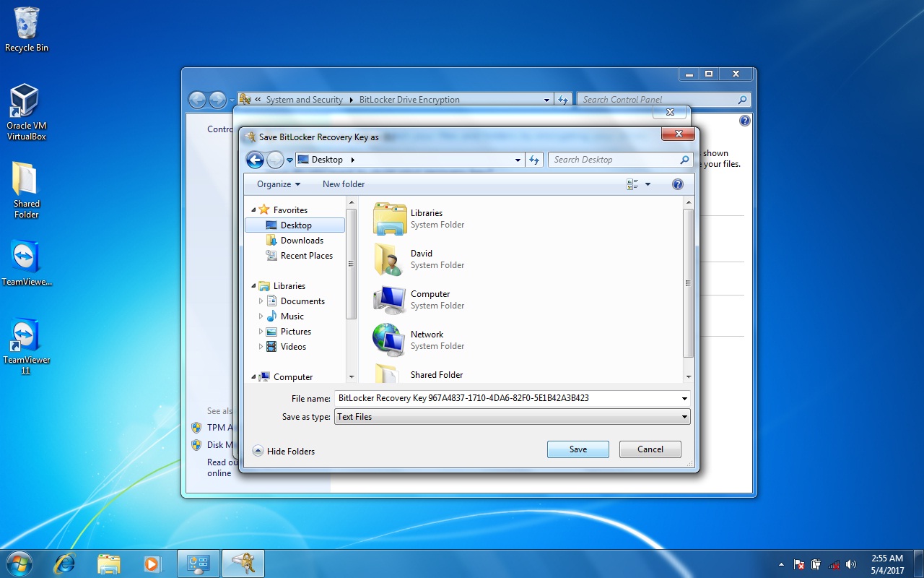Viewport: 924px width, 578px height.
Task: Click New folder in the toolbar
Action: point(344,184)
